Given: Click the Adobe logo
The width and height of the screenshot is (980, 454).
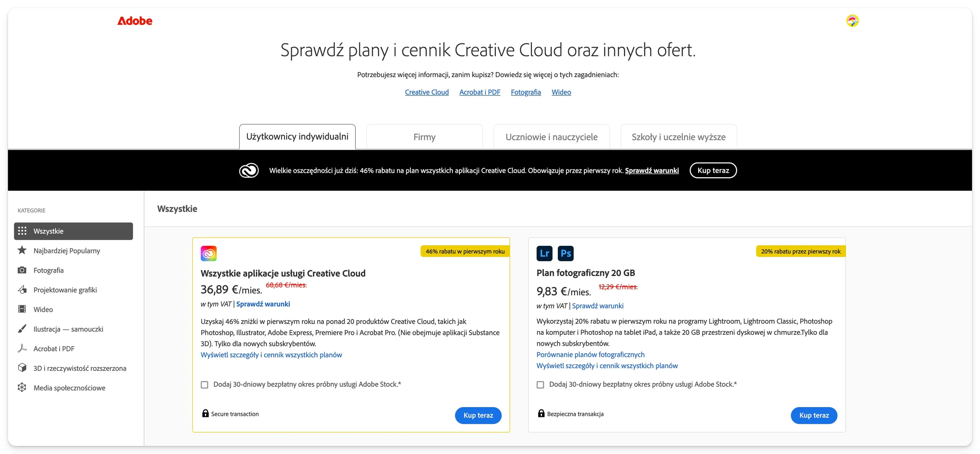Looking at the screenshot, I should 135,21.
